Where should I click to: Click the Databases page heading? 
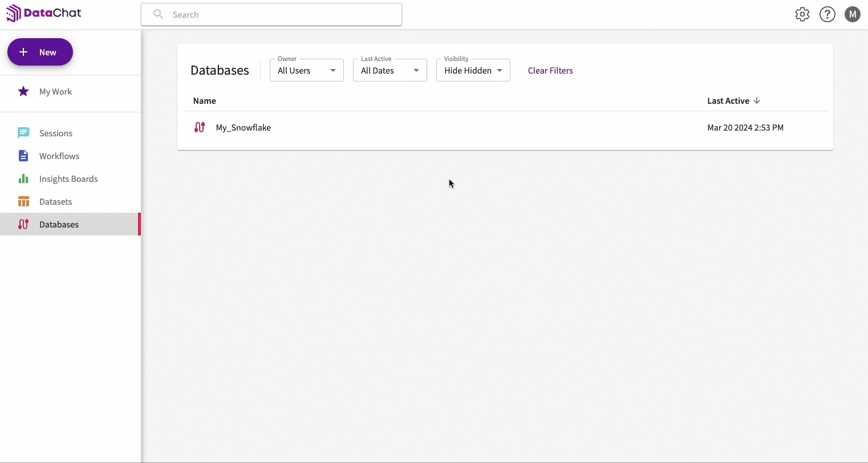click(x=220, y=70)
